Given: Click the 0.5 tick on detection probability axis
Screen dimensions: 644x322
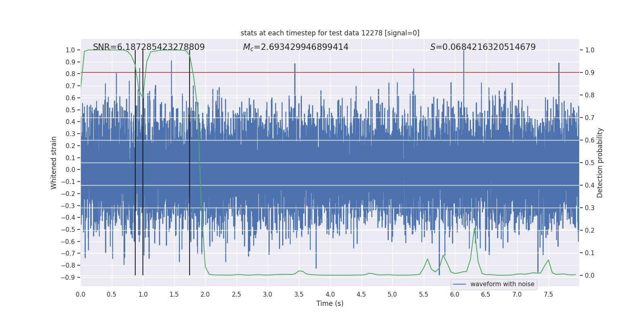Looking at the screenshot, I should click(x=589, y=163).
